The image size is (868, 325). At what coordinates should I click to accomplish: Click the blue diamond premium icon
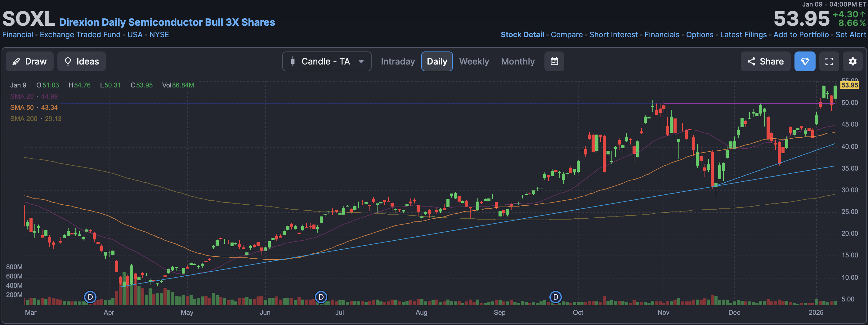click(805, 61)
